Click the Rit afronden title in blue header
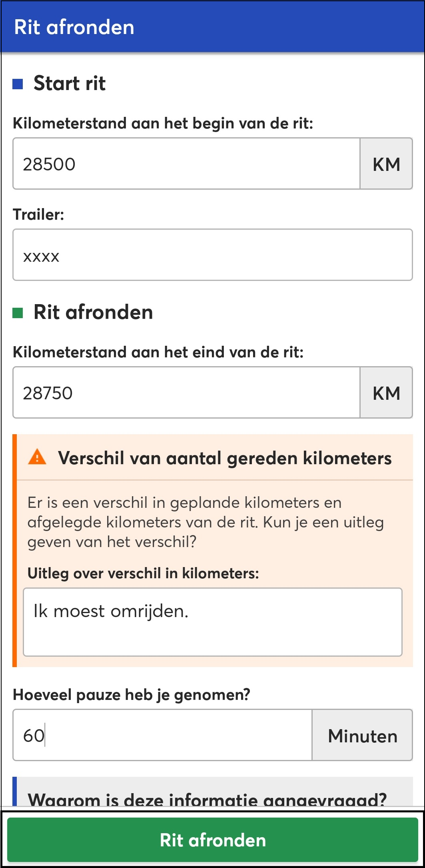This screenshot has height=868, width=425. (x=74, y=27)
